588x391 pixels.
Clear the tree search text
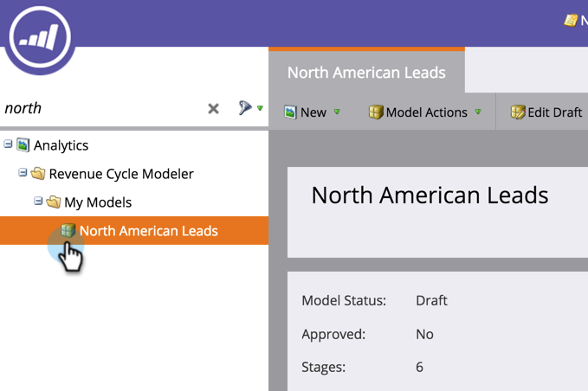click(x=213, y=109)
